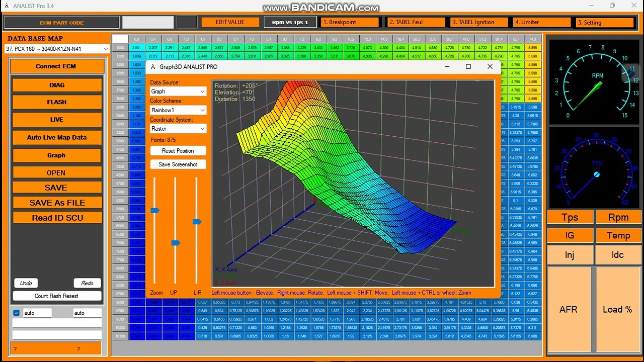
Task: Start LIVE mode
Action: pyautogui.click(x=57, y=120)
